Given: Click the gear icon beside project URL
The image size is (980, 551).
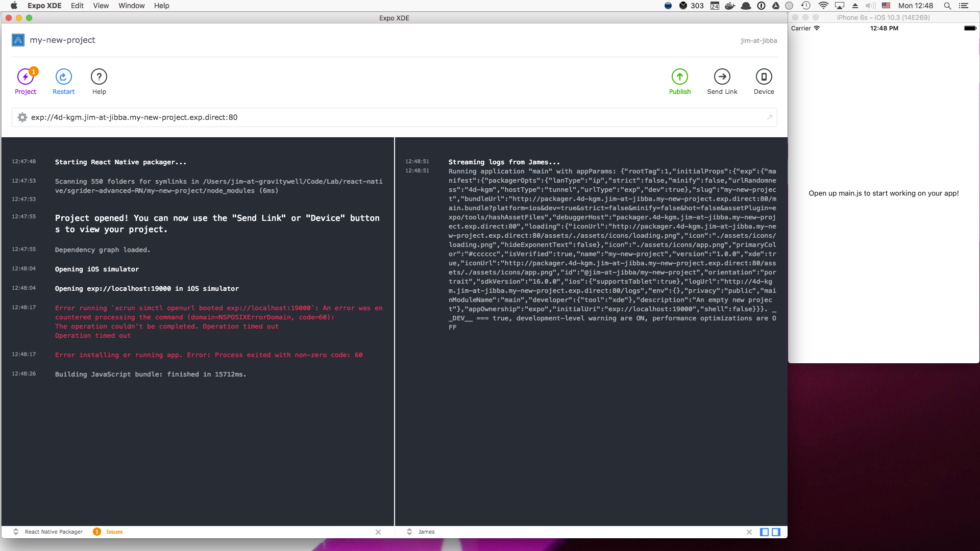Looking at the screenshot, I should pyautogui.click(x=22, y=117).
